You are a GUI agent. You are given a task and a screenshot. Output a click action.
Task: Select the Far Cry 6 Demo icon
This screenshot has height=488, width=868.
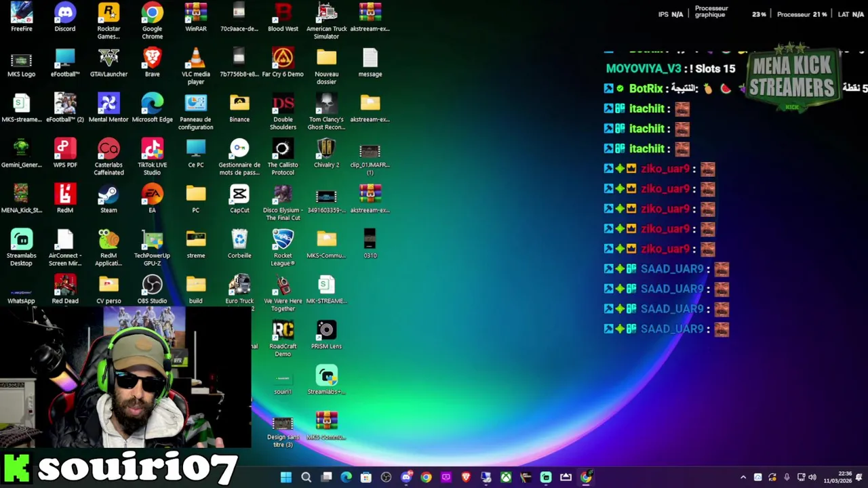point(283,62)
